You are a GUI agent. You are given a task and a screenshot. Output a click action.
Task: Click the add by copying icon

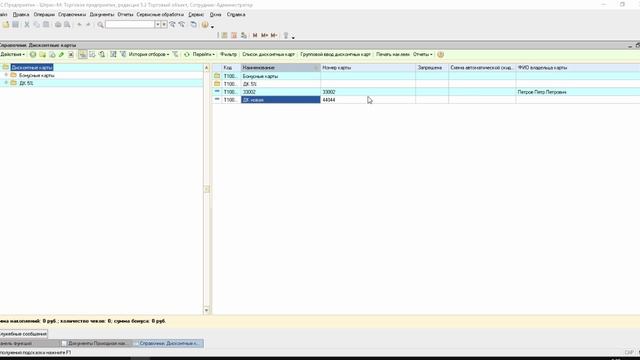coord(52,54)
